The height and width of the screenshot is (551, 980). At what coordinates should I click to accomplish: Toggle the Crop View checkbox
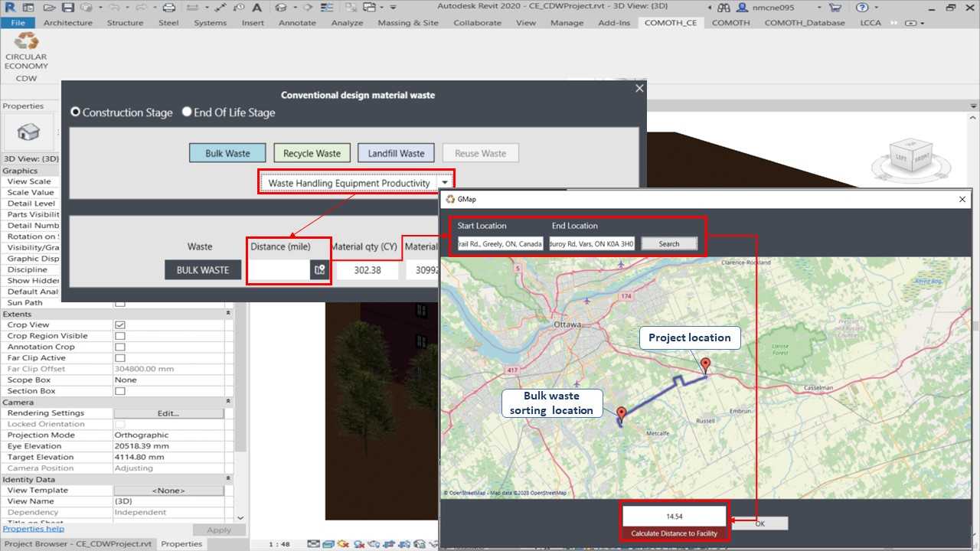tap(119, 324)
